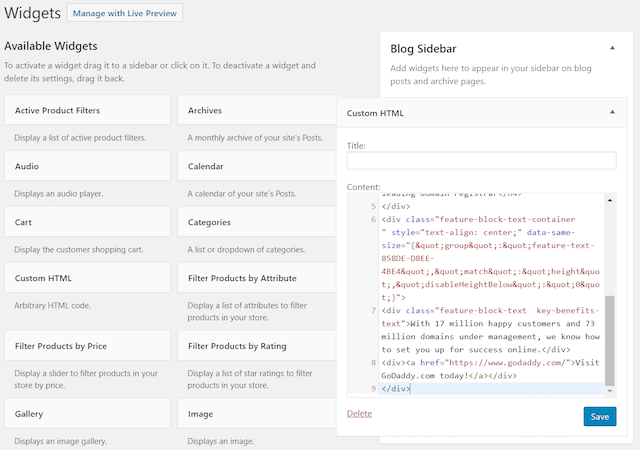Select the Categories widget
This screenshot has width=640, height=450.
257,222
